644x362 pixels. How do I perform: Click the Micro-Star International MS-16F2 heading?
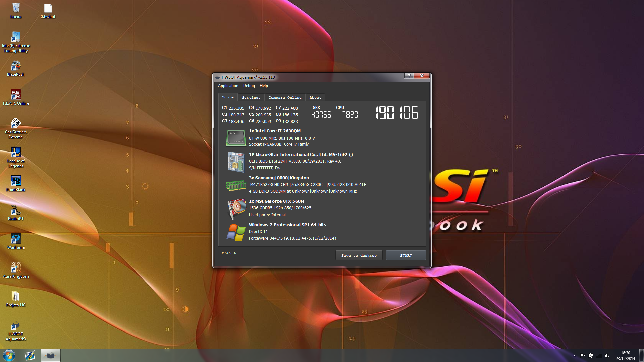click(301, 155)
